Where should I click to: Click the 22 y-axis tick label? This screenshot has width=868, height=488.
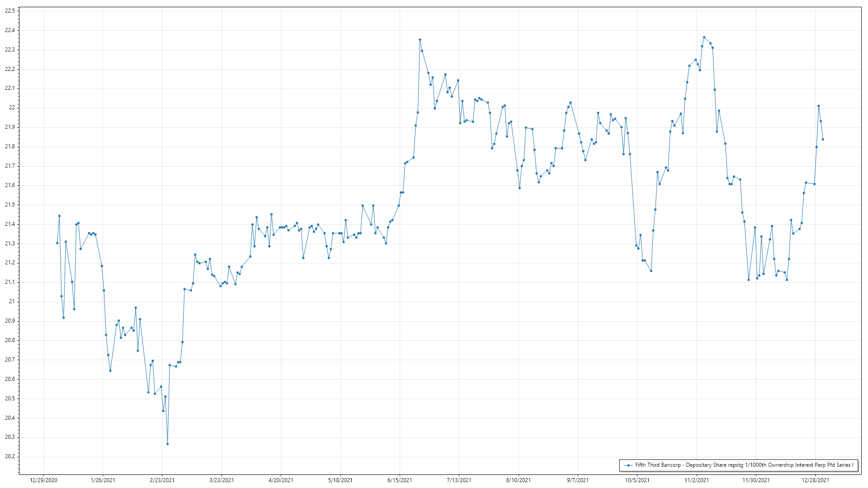(12, 108)
